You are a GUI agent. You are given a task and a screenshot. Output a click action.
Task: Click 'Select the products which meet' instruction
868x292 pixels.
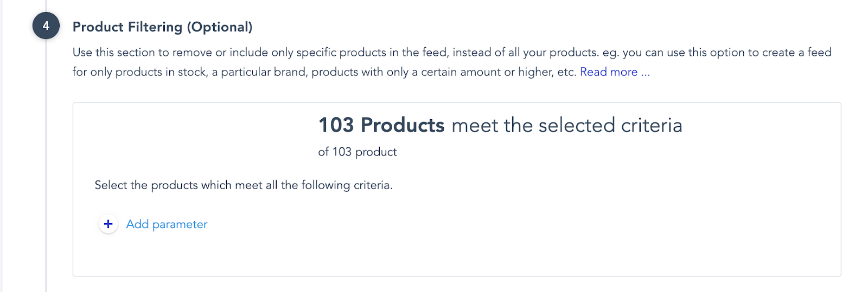point(179,185)
